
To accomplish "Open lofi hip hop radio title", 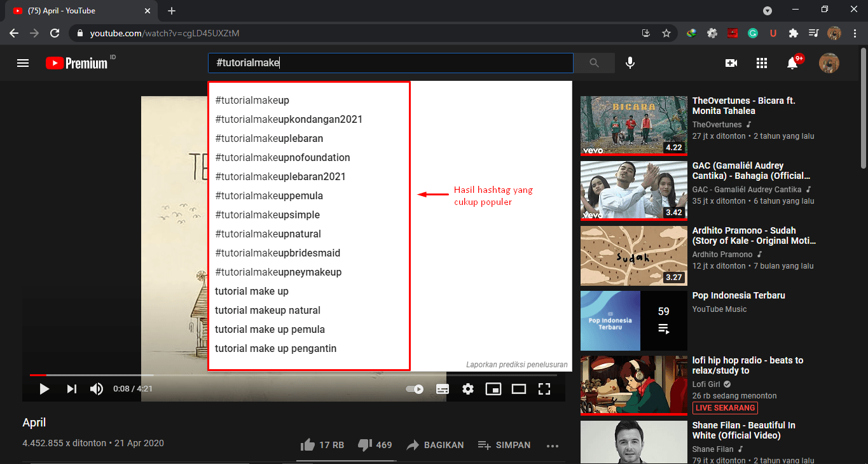I will [x=748, y=365].
